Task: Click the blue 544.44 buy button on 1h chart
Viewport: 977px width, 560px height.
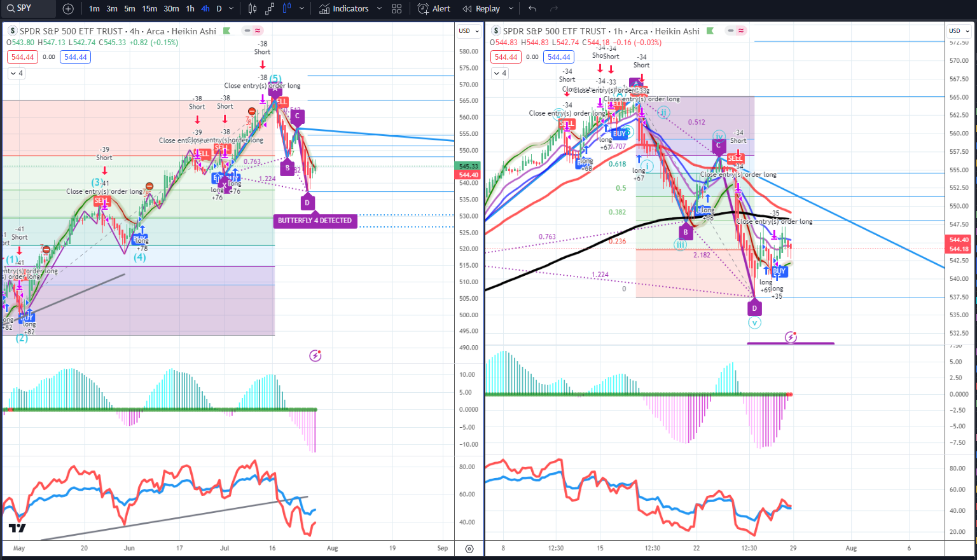Action: (558, 57)
